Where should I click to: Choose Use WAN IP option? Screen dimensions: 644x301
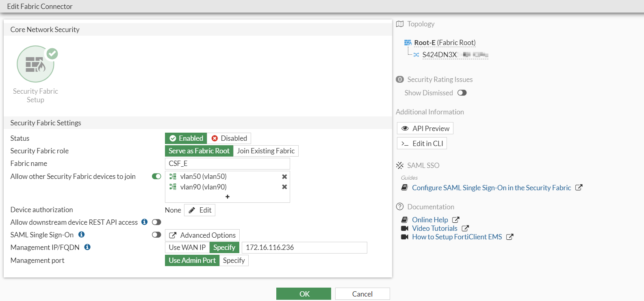(187, 247)
